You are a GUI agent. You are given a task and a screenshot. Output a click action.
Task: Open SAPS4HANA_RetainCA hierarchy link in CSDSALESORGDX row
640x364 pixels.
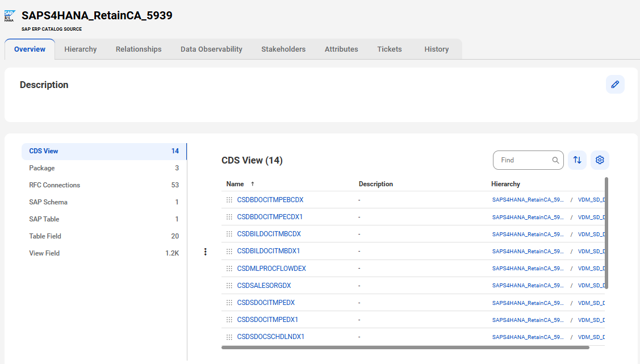[x=528, y=286]
